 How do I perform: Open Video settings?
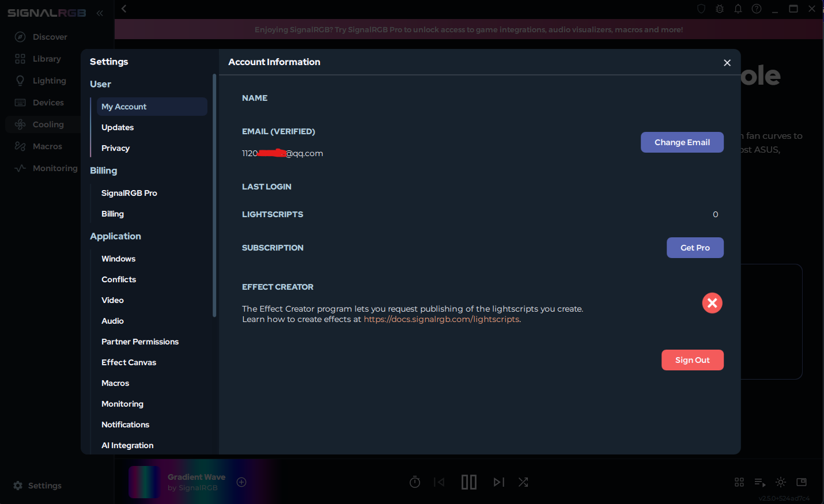coord(112,300)
